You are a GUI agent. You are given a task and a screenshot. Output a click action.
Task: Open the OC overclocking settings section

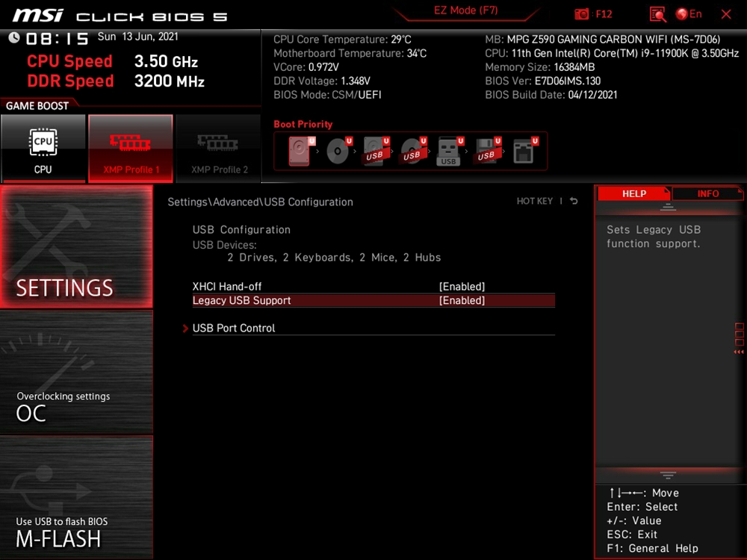tap(76, 373)
